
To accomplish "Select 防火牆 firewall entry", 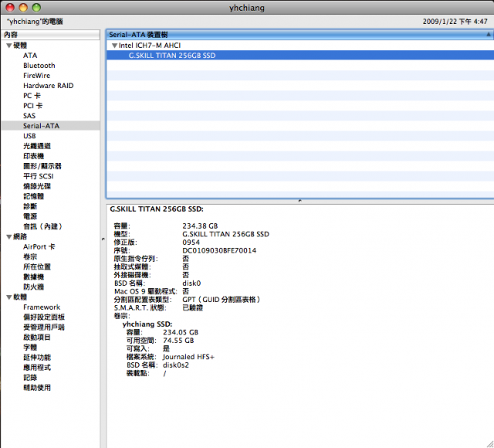I will coord(33,287).
